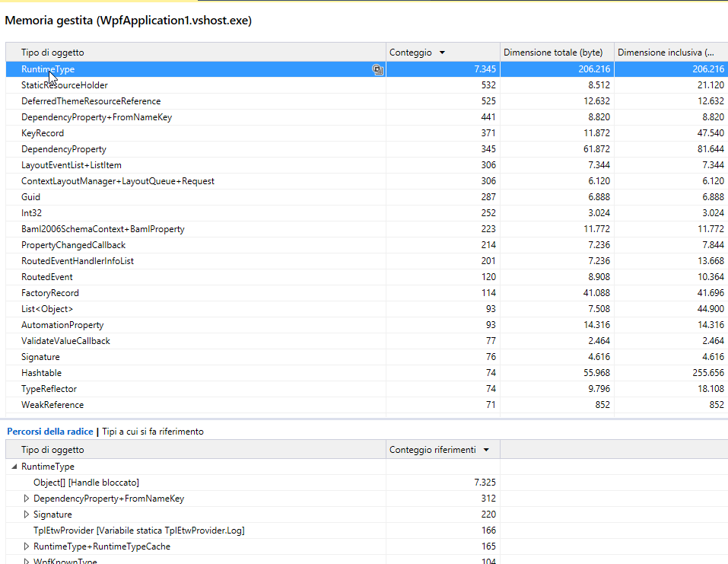This screenshot has height=564, width=728.
Task: Select the Guid row
Action: click(367, 197)
